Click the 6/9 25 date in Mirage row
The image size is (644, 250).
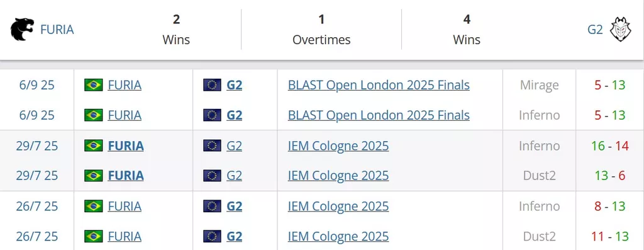coord(37,85)
